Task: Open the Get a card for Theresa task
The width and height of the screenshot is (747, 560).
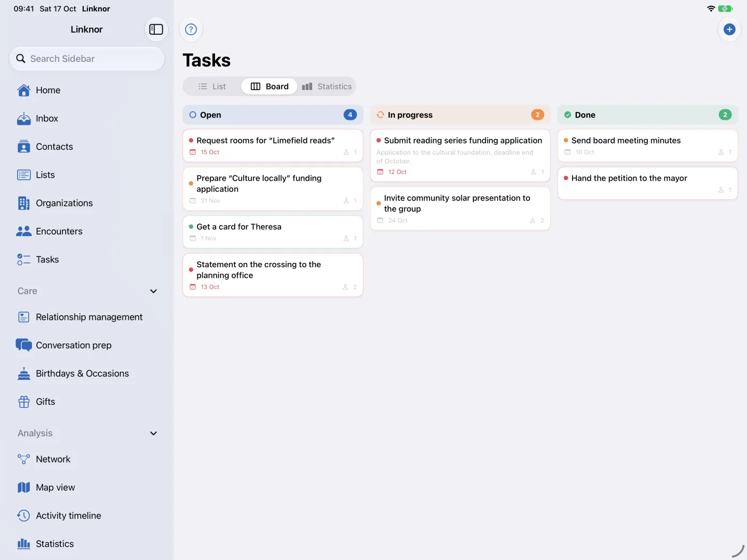Action: (273, 232)
